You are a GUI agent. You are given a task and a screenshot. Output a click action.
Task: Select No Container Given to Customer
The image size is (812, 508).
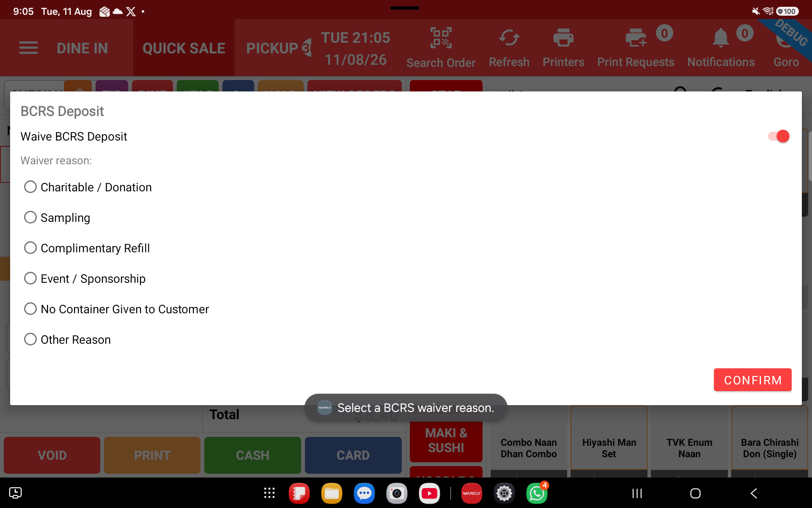coord(117,309)
